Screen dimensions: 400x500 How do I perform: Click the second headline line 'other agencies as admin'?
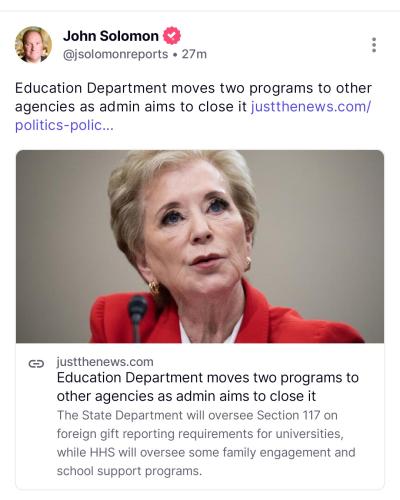[x=186, y=396]
